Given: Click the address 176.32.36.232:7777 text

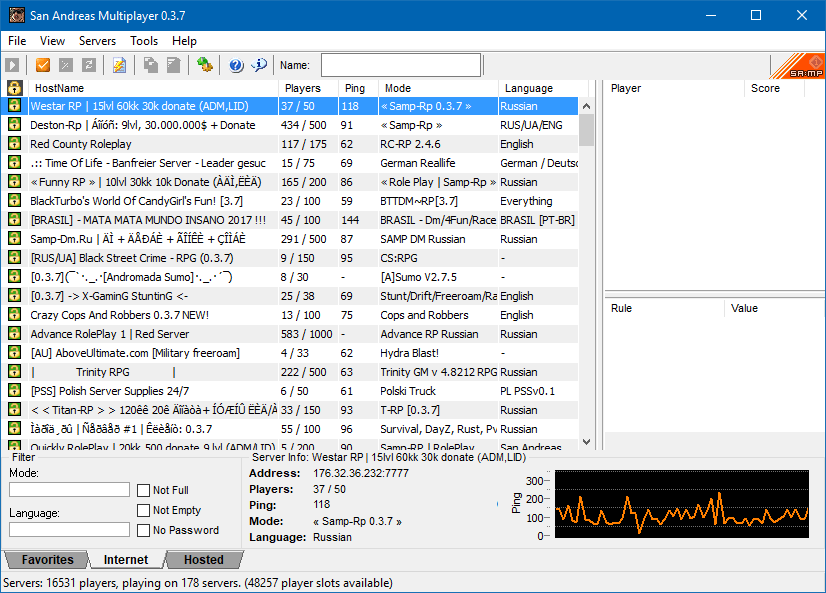Looking at the screenshot, I should pyautogui.click(x=361, y=473).
